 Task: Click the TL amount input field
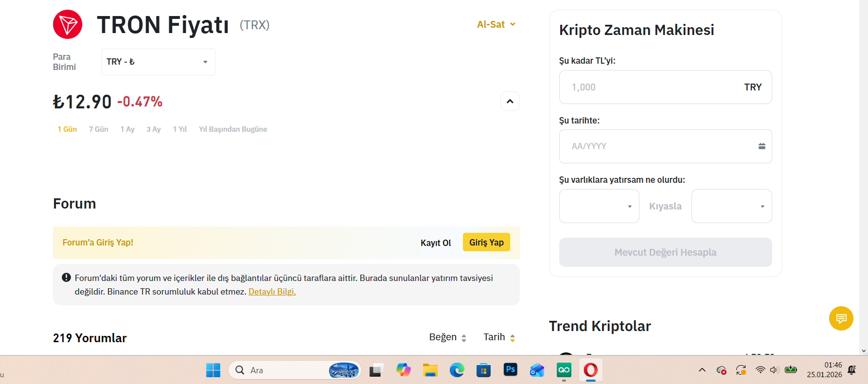pos(666,87)
